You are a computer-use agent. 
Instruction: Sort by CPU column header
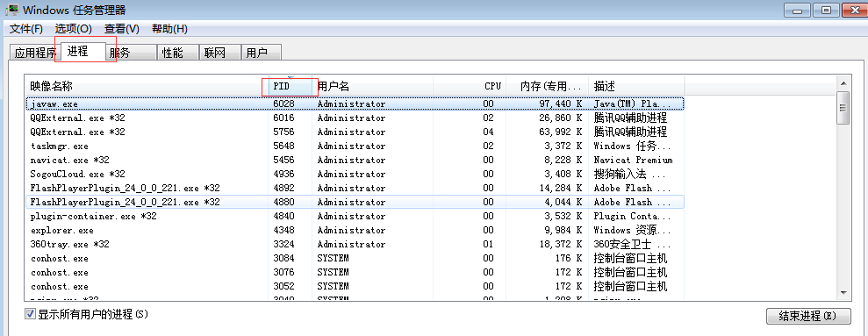(470, 86)
